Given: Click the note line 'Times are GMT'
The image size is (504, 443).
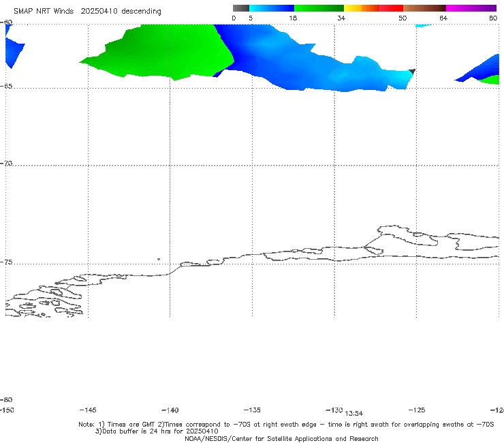Looking at the screenshot, I should [131, 425].
